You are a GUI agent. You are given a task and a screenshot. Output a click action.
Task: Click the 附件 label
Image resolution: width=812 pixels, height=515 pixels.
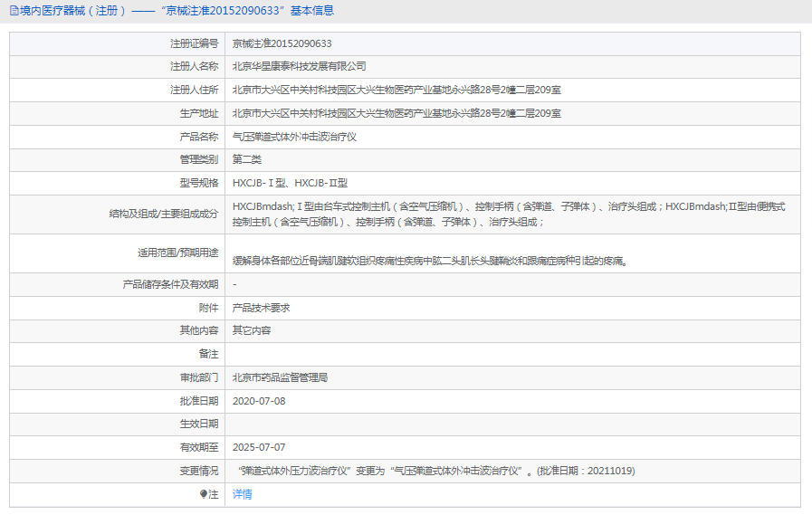pyautogui.click(x=209, y=308)
